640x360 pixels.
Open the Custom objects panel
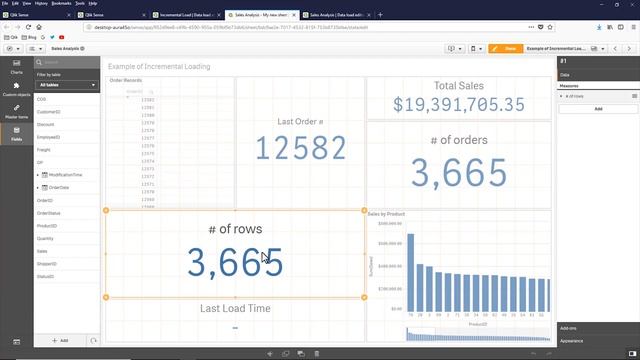click(16, 89)
